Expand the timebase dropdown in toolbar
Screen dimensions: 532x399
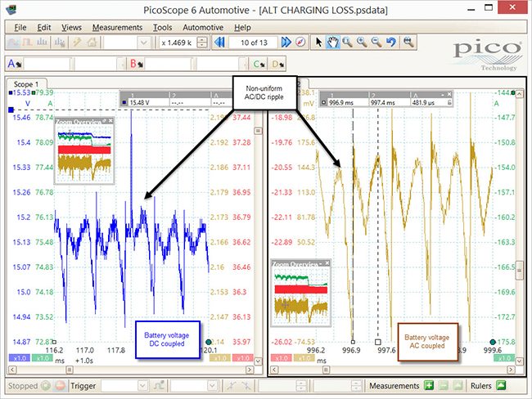(144, 43)
